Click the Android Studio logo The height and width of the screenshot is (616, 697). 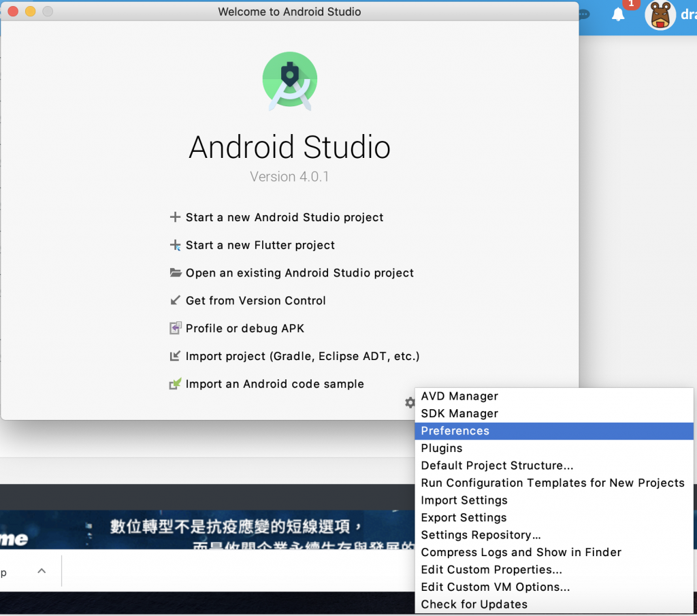(290, 80)
